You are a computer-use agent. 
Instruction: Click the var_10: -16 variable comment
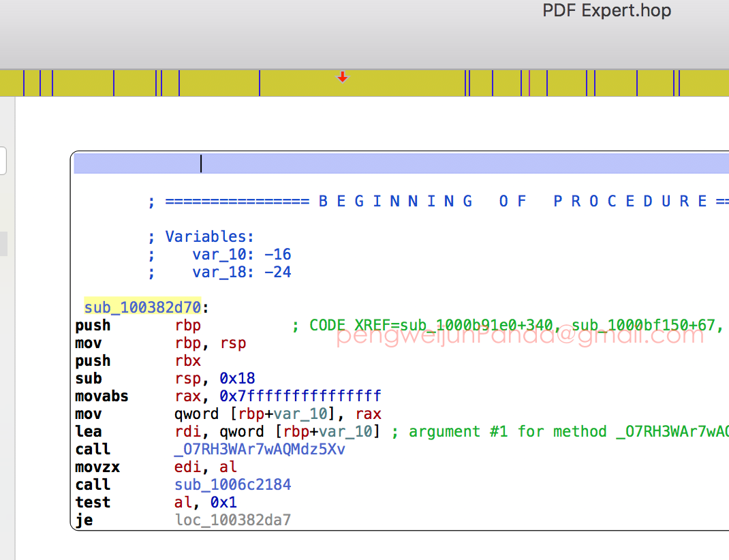(242, 254)
